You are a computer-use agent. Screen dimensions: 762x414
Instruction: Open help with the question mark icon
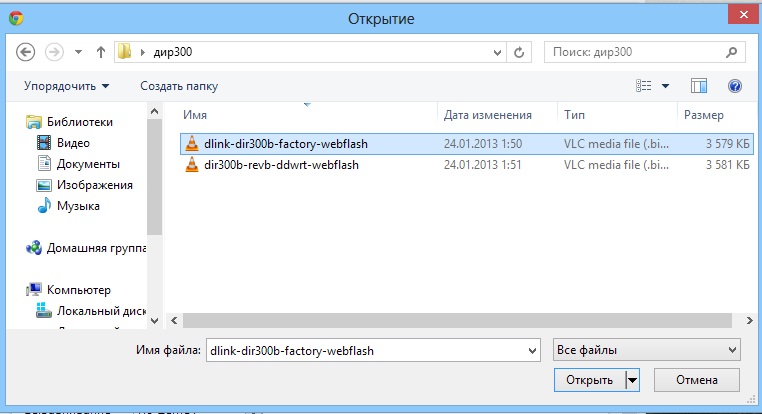click(735, 86)
